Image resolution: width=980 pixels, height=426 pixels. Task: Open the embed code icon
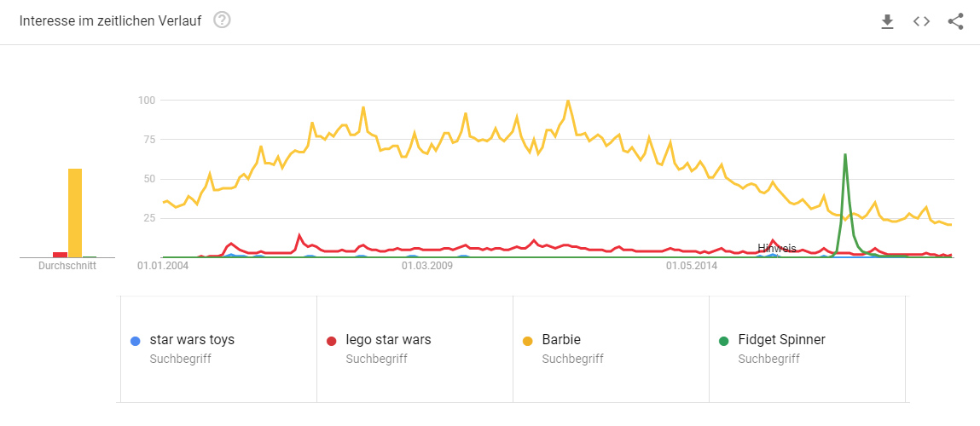click(921, 21)
